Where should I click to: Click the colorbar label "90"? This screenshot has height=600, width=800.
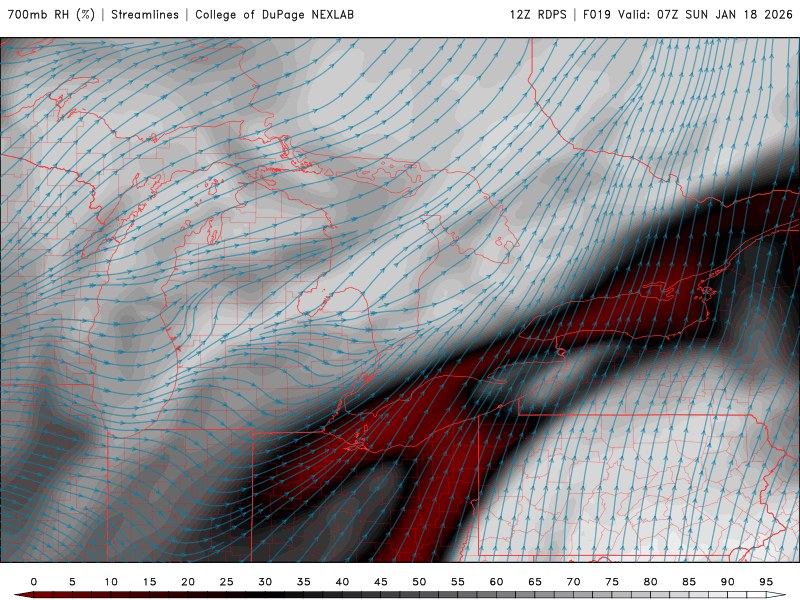(x=728, y=582)
